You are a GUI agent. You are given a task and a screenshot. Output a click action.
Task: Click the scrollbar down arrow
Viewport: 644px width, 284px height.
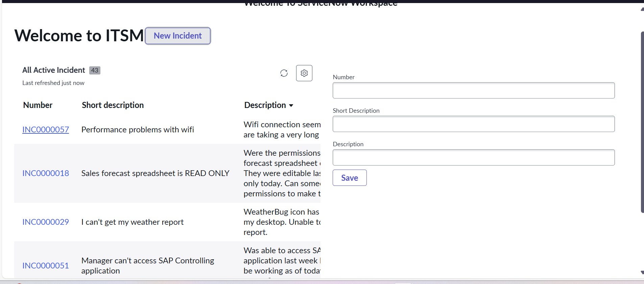click(x=642, y=272)
